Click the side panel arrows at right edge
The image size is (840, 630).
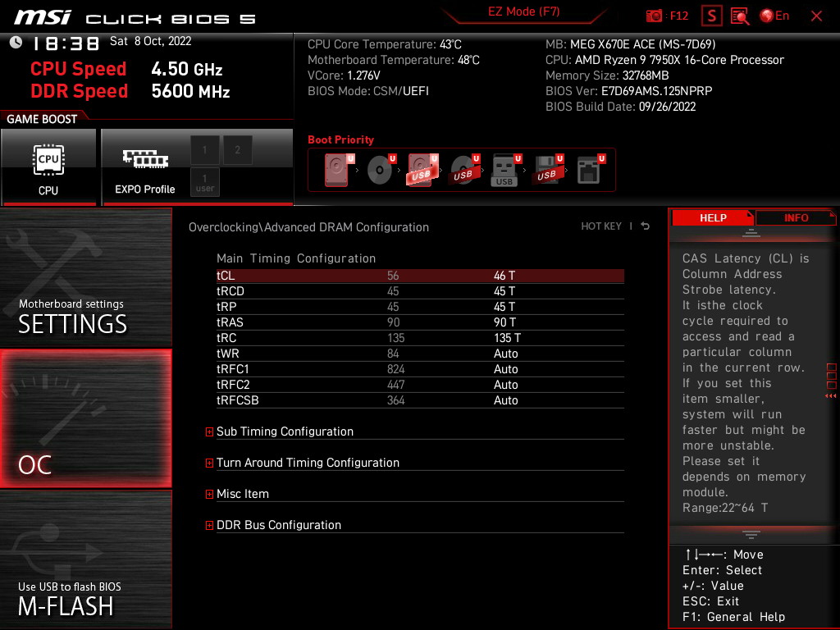pyautogui.click(x=831, y=396)
